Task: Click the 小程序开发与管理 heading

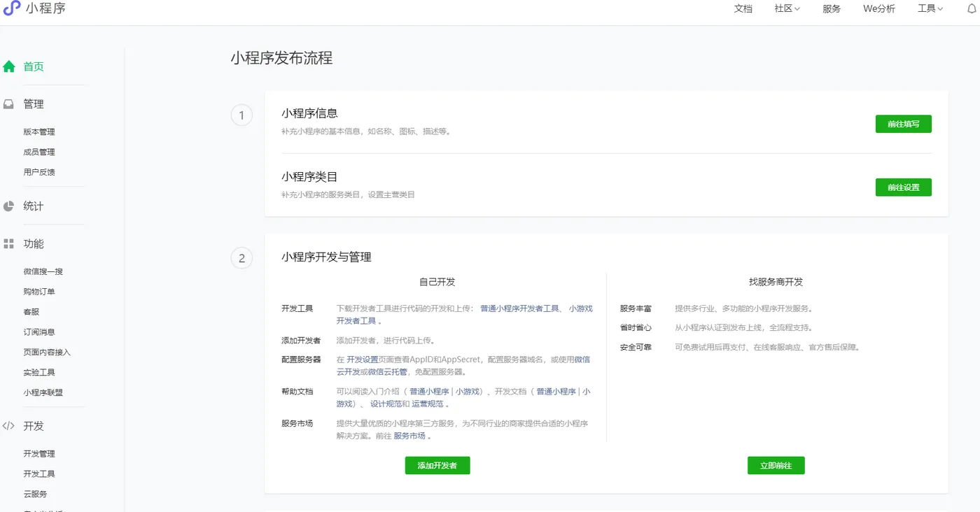Action: tap(326, 257)
